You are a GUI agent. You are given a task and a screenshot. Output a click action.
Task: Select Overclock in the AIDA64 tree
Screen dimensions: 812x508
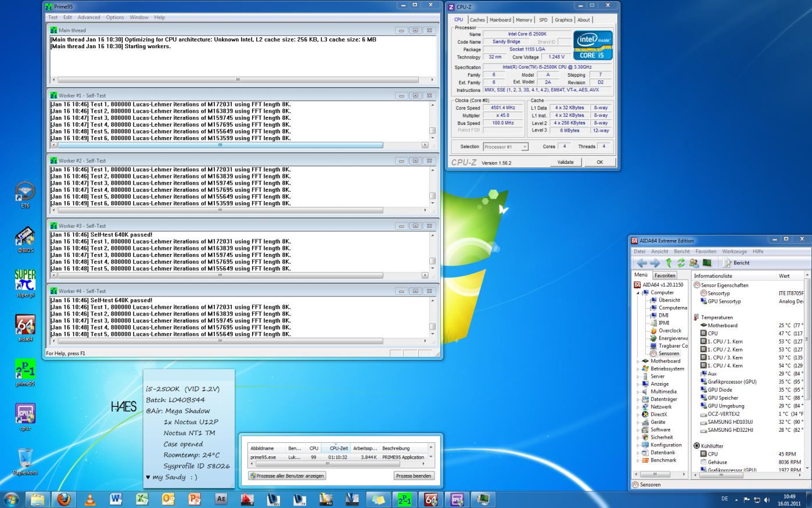click(x=670, y=331)
